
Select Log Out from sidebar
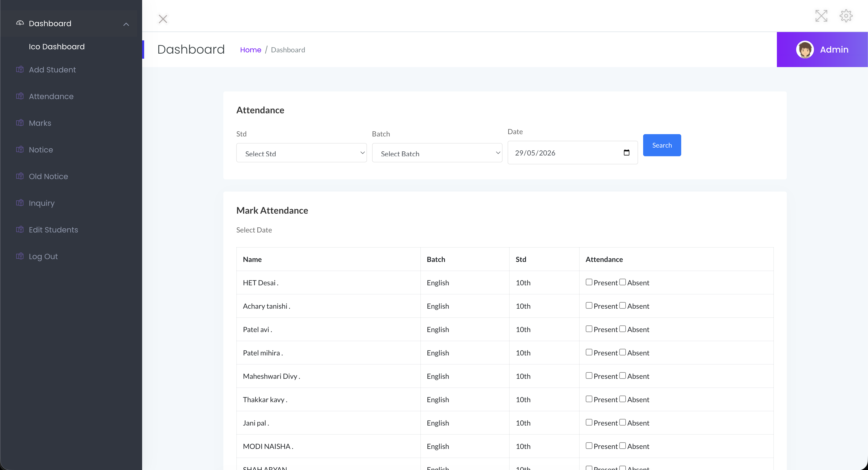(43, 256)
